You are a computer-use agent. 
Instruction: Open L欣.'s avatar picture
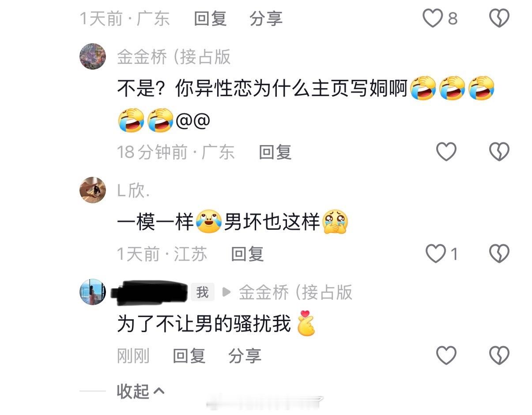coord(93,190)
